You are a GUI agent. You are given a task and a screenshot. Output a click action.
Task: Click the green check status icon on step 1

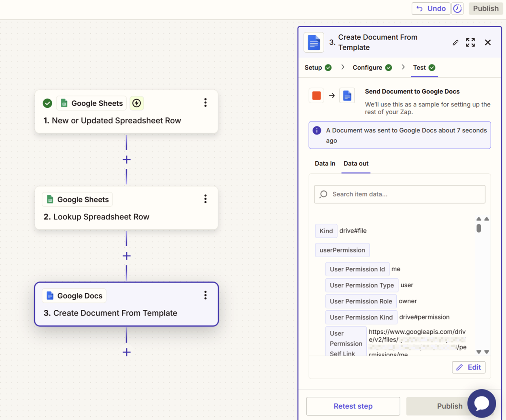[x=47, y=103]
